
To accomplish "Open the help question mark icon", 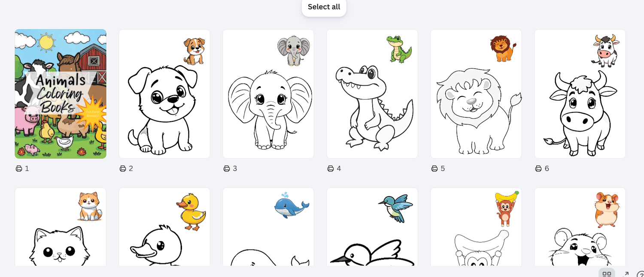I will point(641,274).
